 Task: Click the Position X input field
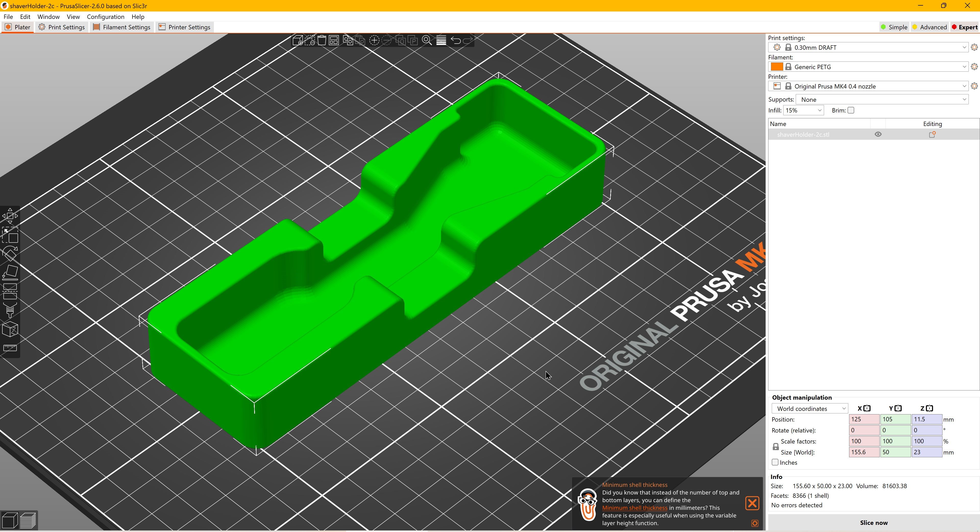click(x=864, y=419)
